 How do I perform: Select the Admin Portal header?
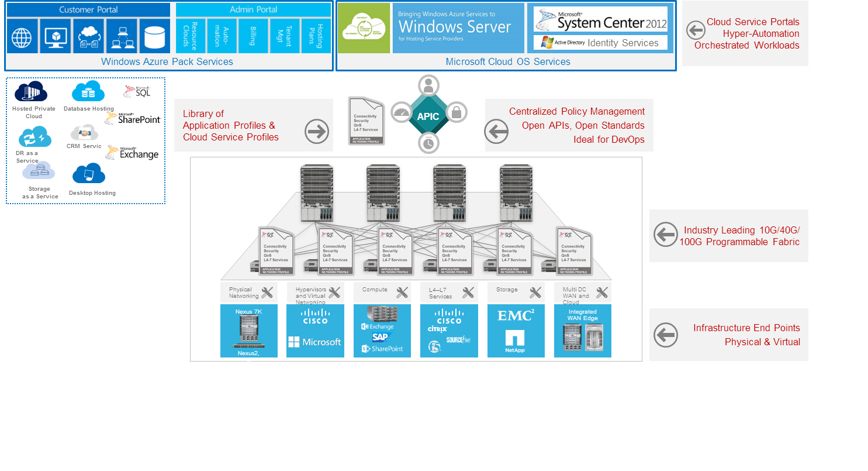(253, 10)
